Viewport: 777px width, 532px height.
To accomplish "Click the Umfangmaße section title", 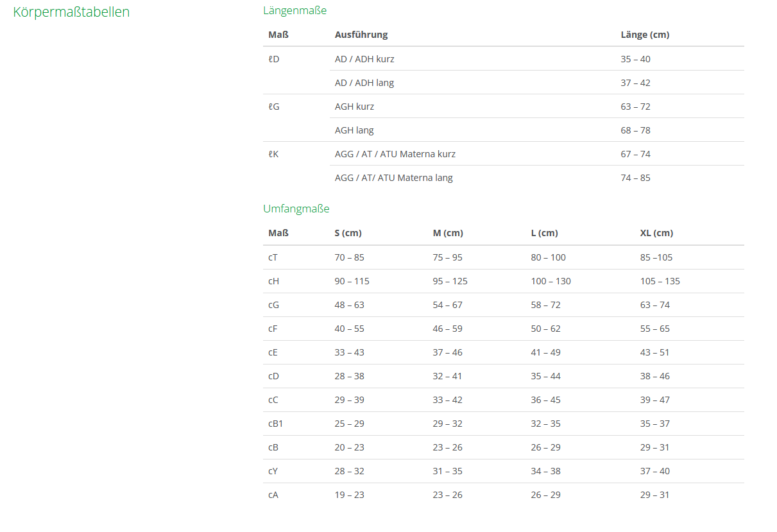I will pos(296,209).
